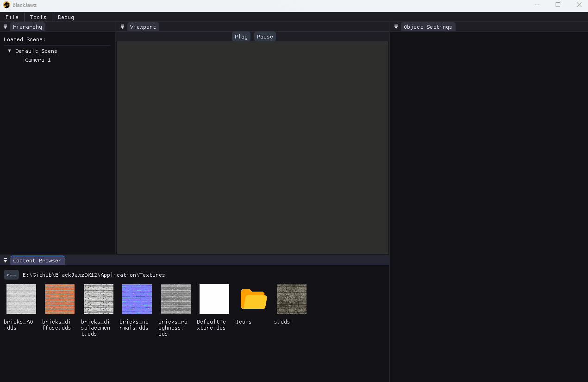Select Camera 1 in the hierarchy

point(38,60)
